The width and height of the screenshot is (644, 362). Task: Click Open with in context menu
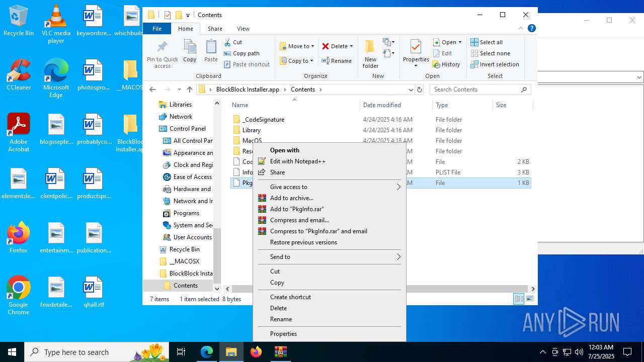330,150
